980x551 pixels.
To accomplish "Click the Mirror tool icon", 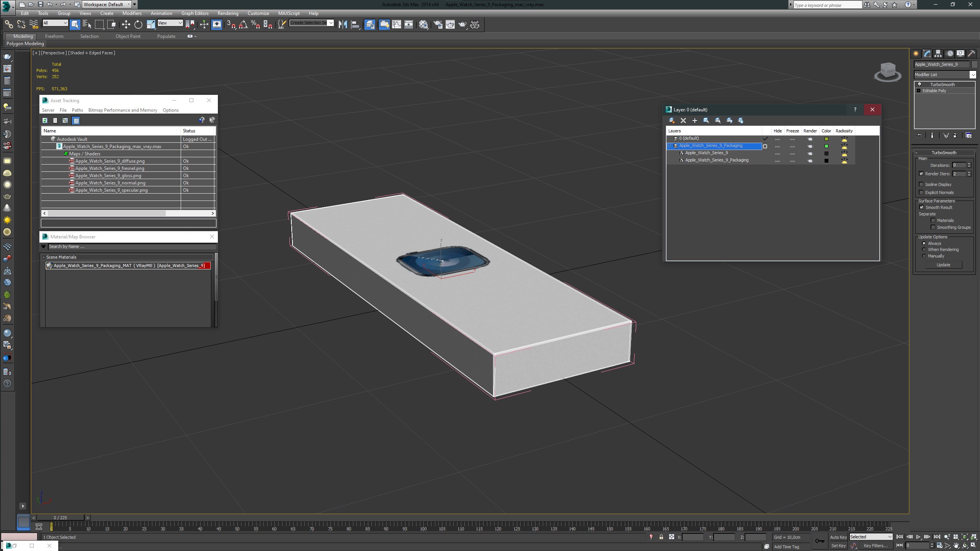I will (x=343, y=24).
